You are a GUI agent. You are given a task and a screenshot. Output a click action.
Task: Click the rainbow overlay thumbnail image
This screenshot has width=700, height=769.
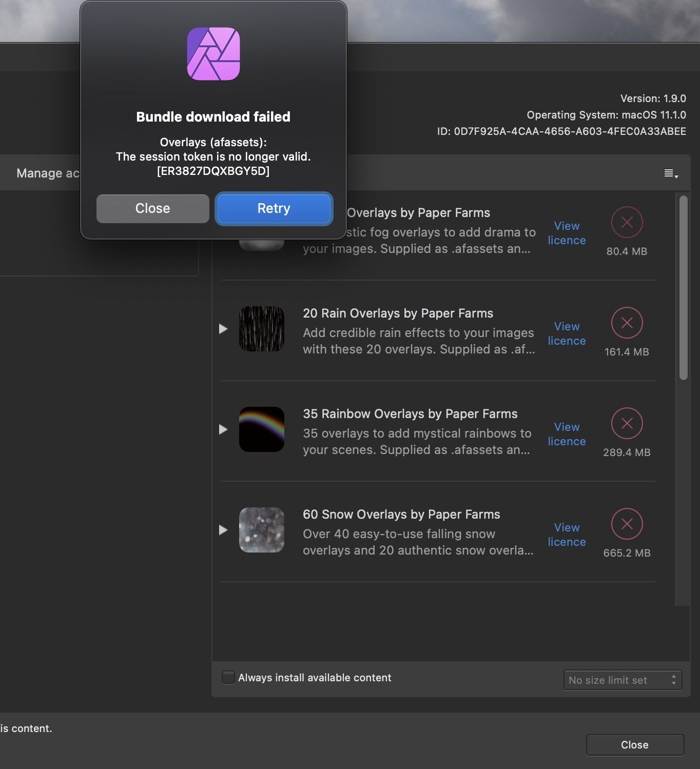point(261,429)
